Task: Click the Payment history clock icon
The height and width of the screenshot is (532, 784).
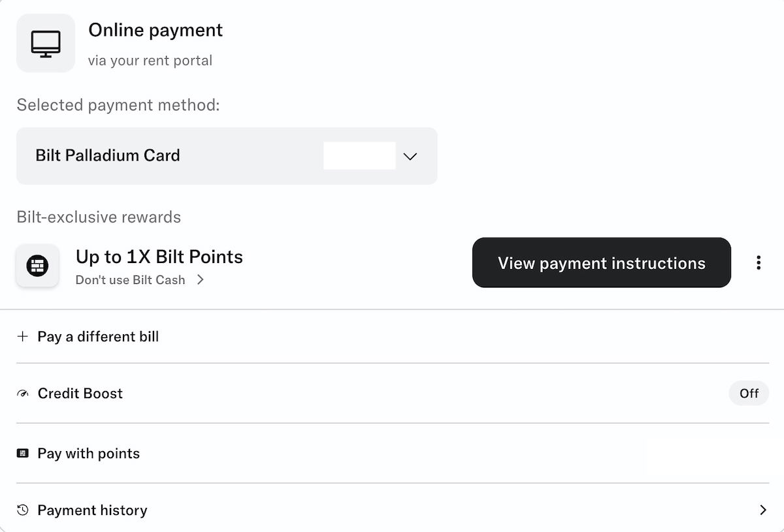Action: tap(23, 510)
